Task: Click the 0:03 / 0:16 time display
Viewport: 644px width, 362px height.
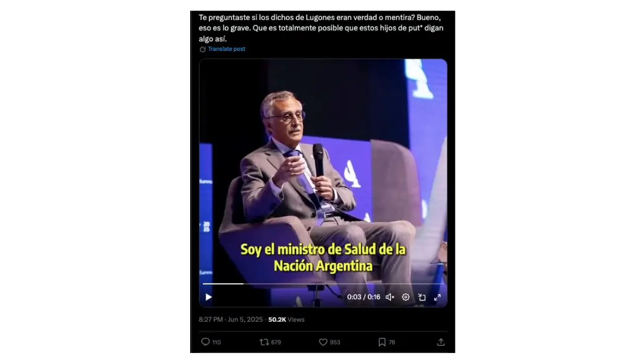Action: point(364,297)
